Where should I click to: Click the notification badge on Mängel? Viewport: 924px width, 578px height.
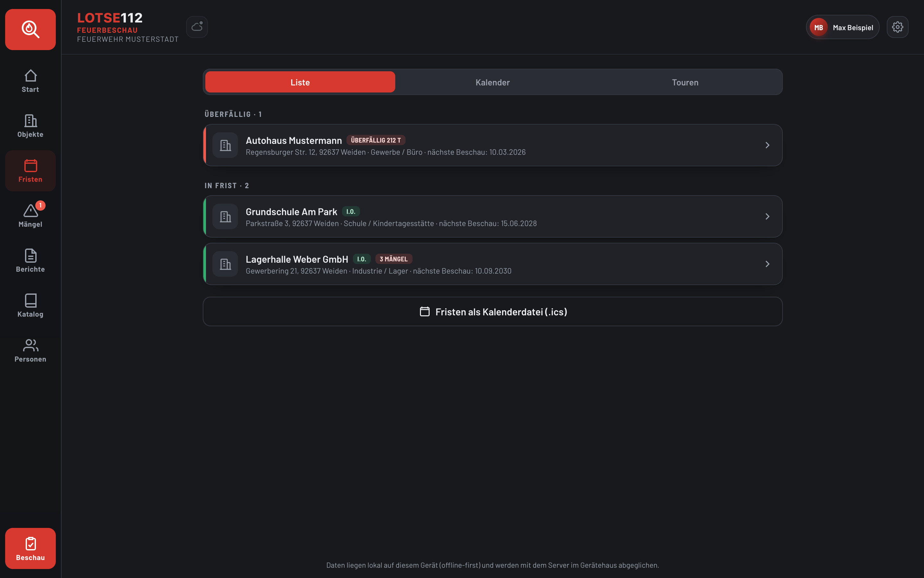(x=40, y=205)
